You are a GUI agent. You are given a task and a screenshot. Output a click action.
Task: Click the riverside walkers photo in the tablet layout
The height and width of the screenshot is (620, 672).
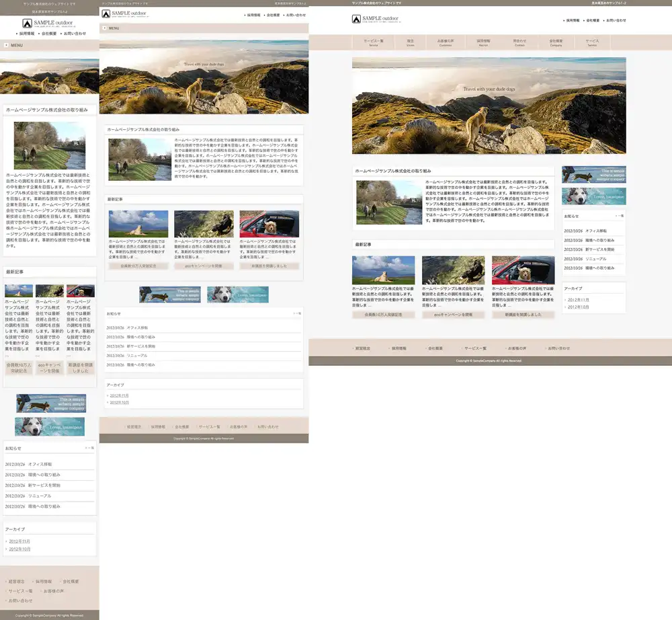point(140,159)
